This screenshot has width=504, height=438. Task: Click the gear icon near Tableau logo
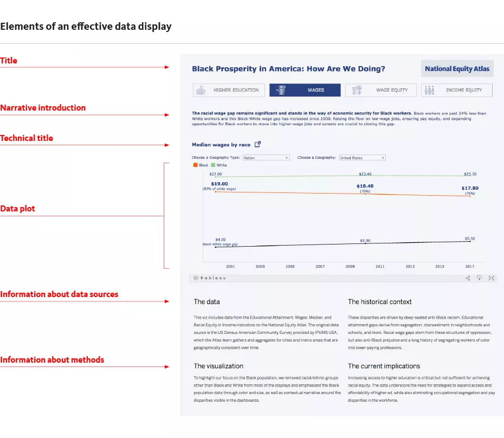[195, 278]
